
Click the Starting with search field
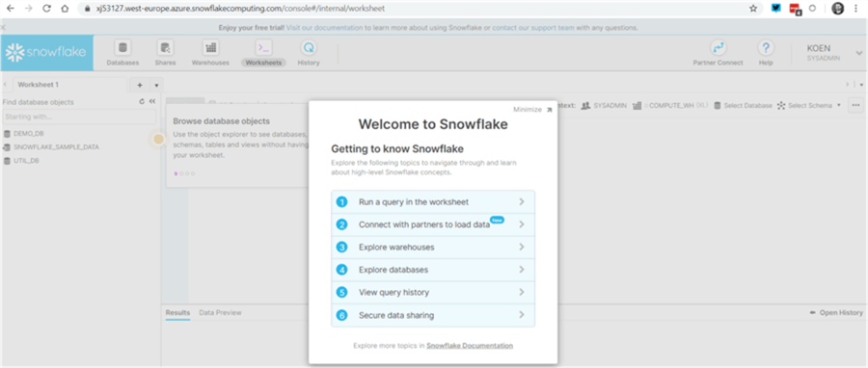pos(79,117)
